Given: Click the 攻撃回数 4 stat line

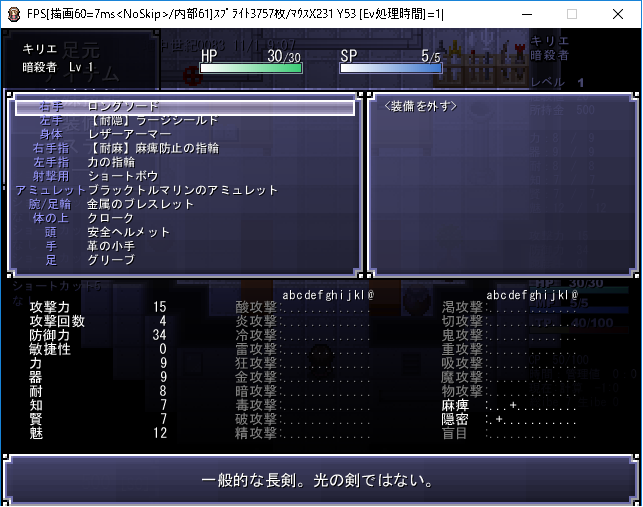Looking at the screenshot, I should [x=98, y=321].
